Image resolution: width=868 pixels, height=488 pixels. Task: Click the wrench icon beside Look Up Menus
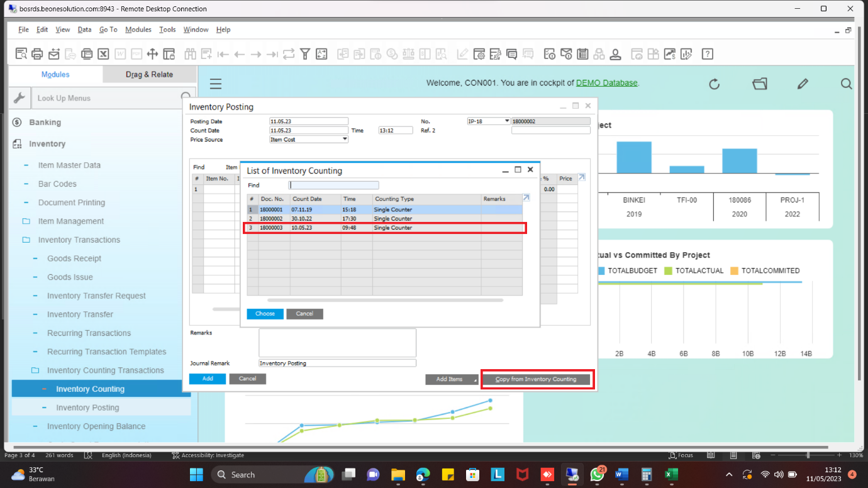(19, 98)
